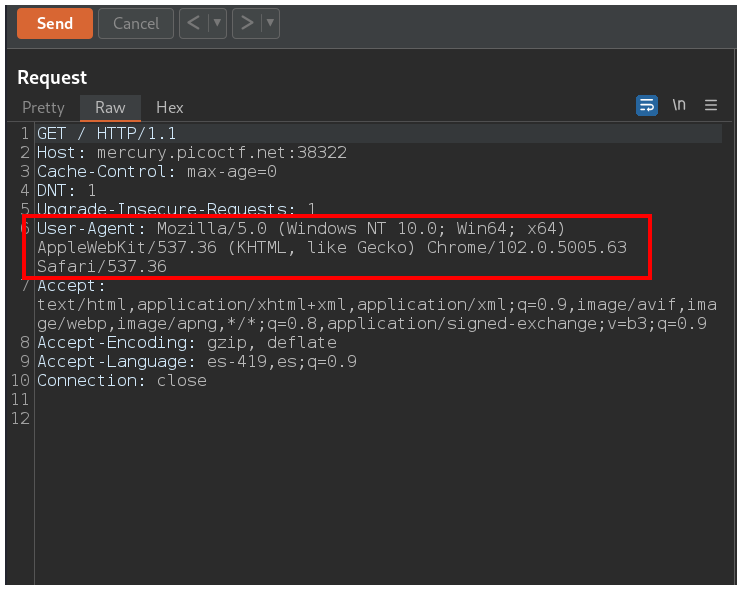Open the forward history dropdown arrow
The height and width of the screenshot is (590, 742).
(270, 24)
